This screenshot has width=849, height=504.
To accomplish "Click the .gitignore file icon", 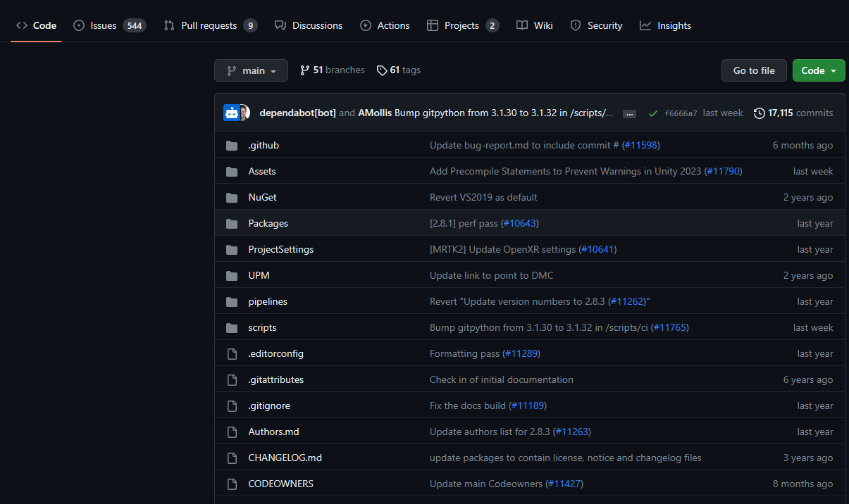I will [x=232, y=405].
